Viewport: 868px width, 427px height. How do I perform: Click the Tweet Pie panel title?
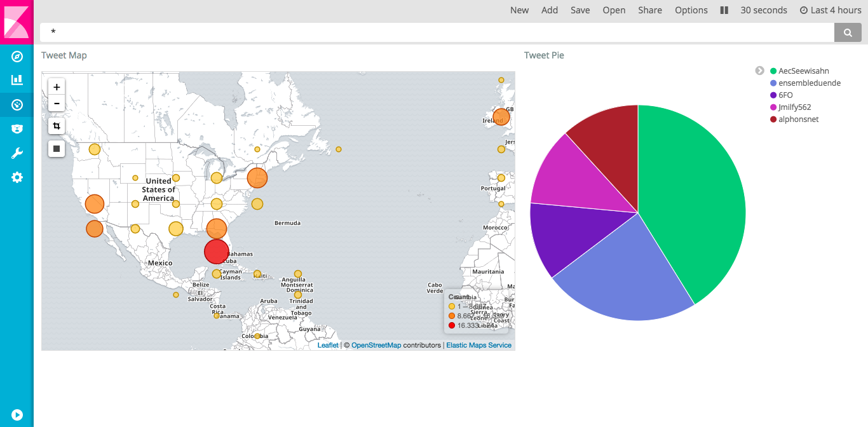coord(544,55)
